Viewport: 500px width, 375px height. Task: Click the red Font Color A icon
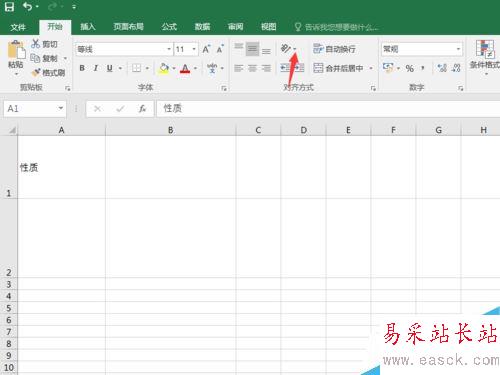(185, 69)
